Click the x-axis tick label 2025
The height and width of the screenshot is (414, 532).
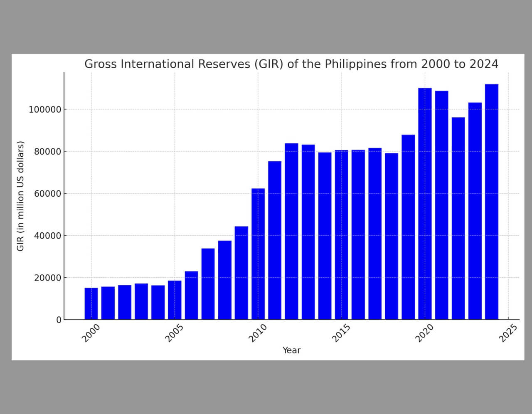click(x=508, y=333)
